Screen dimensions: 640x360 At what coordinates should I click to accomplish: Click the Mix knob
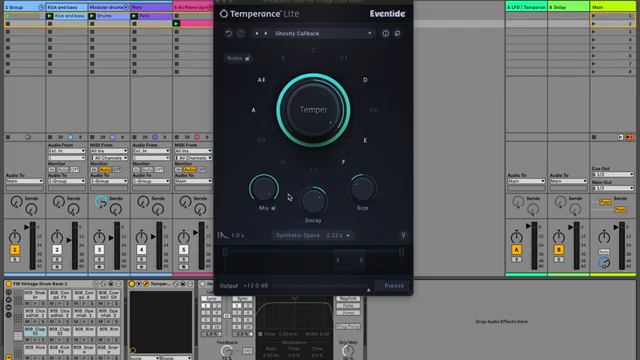pyautogui.click(x=264, y=189)
